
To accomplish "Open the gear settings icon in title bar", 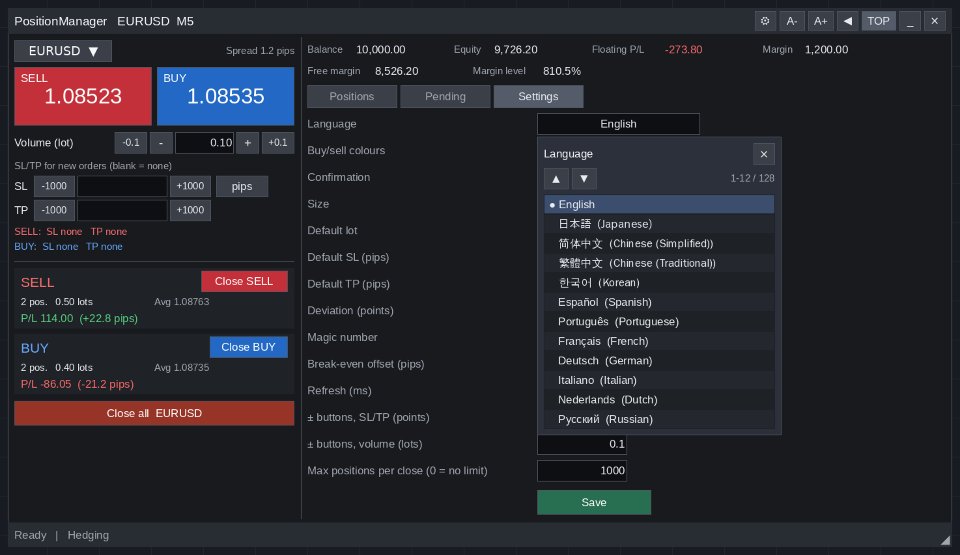I will pos(765,21).
